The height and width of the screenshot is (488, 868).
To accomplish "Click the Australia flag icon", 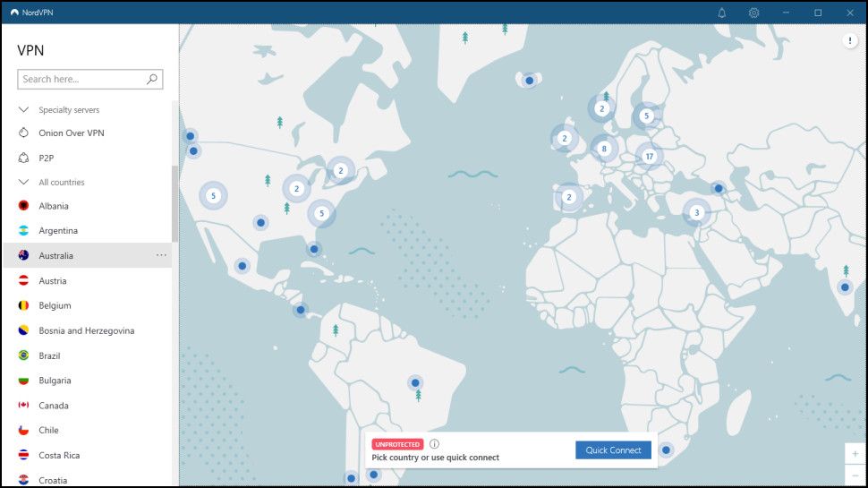I will click(x=23, y=255).
